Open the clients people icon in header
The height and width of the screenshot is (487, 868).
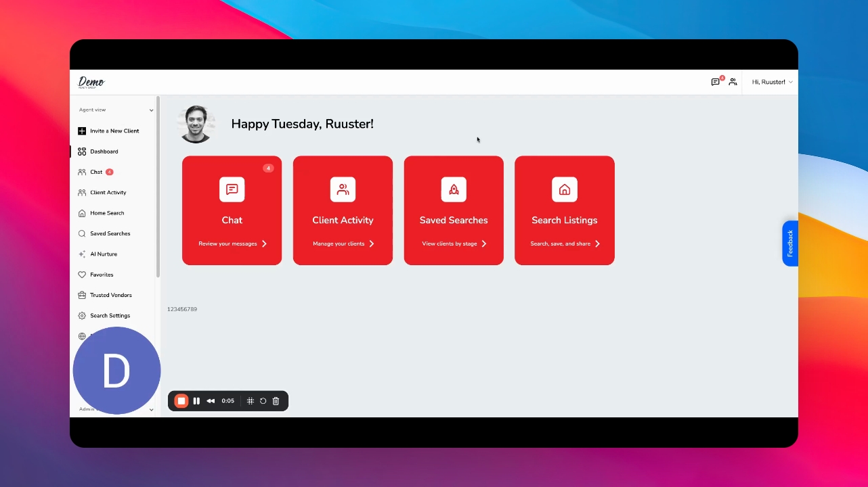[x=733, y=82]
